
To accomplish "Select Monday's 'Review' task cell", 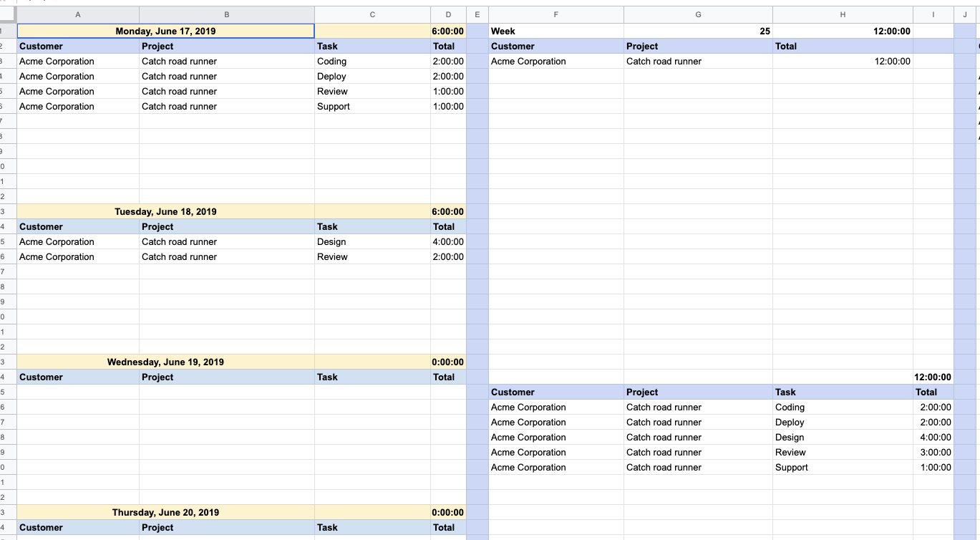I will 372,92.
